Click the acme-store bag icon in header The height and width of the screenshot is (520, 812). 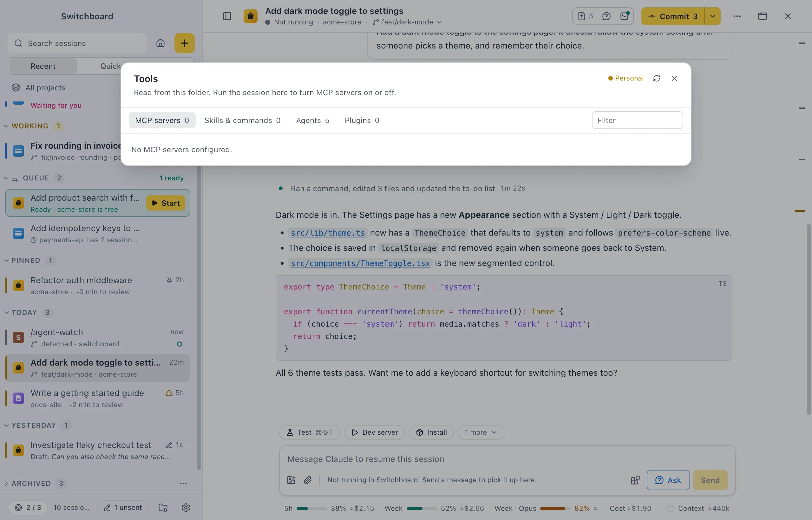coord(250,16)
